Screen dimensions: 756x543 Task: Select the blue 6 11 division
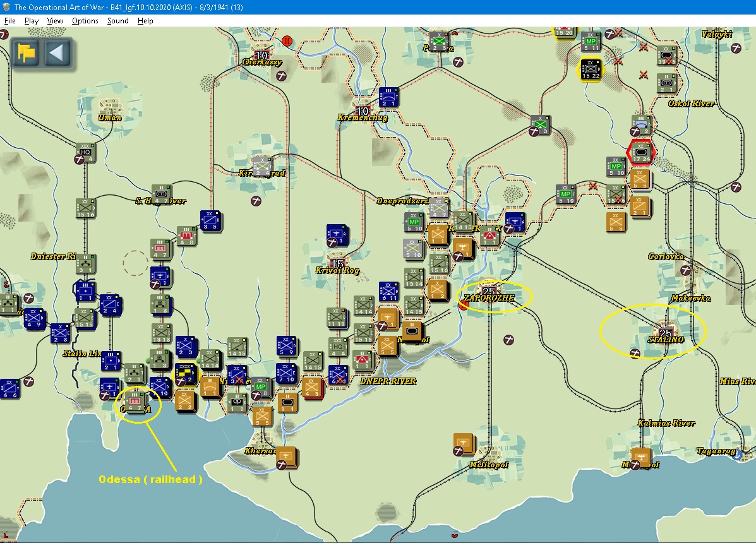tap(388, 292)
